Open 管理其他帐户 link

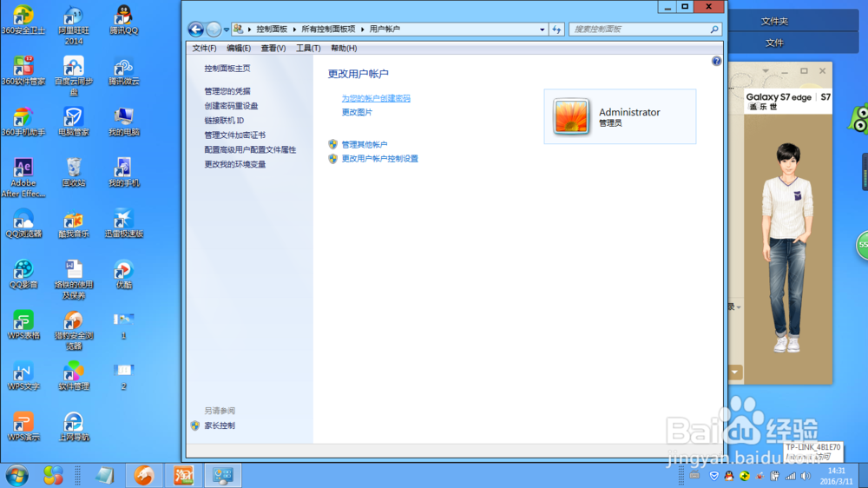(365, 144)
